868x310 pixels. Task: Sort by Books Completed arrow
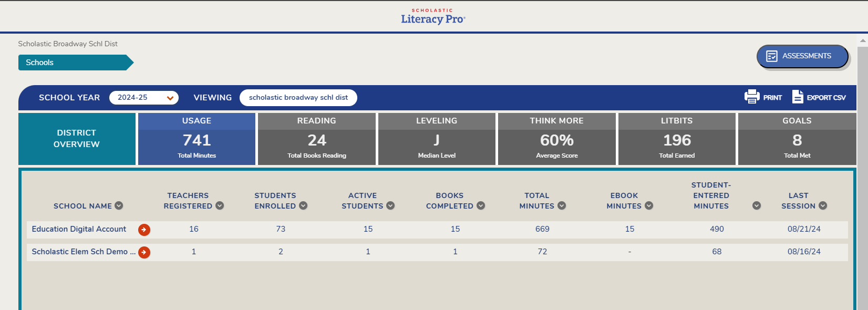pos(481,205)
